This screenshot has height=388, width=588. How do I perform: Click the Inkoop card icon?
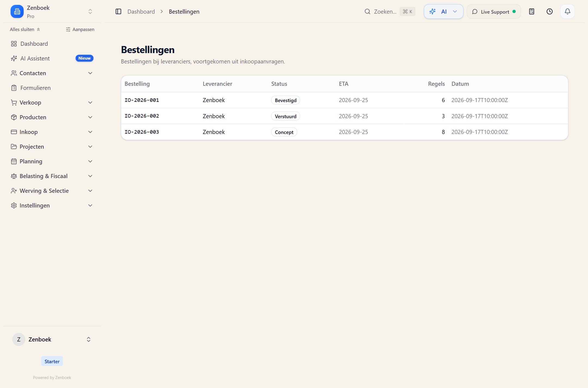coord(14,132)
